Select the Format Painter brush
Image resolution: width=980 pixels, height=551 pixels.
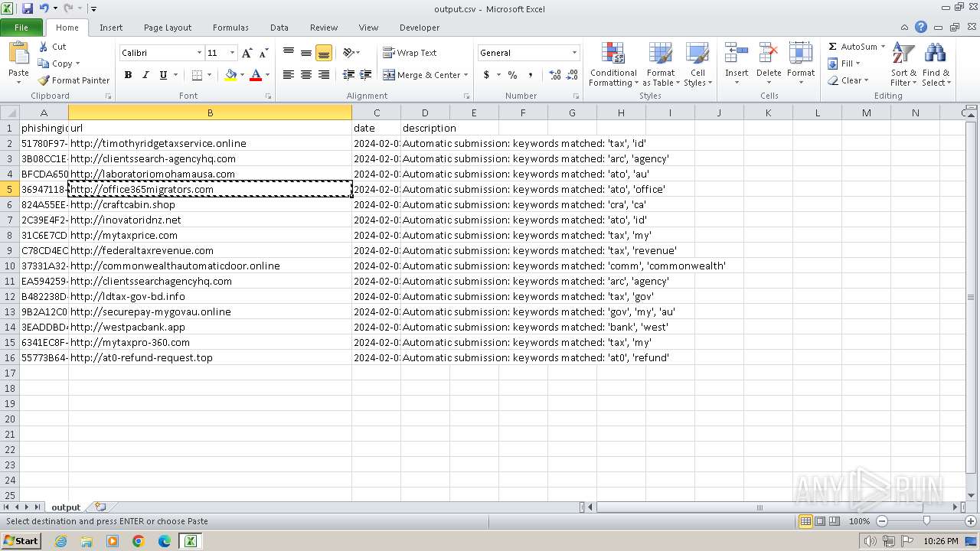click(74, 80)
